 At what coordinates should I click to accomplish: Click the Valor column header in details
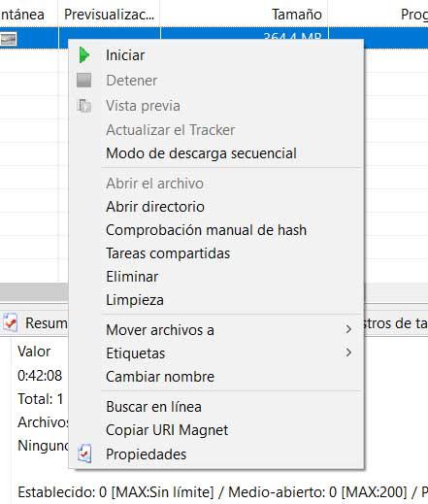tap(34, 352)
